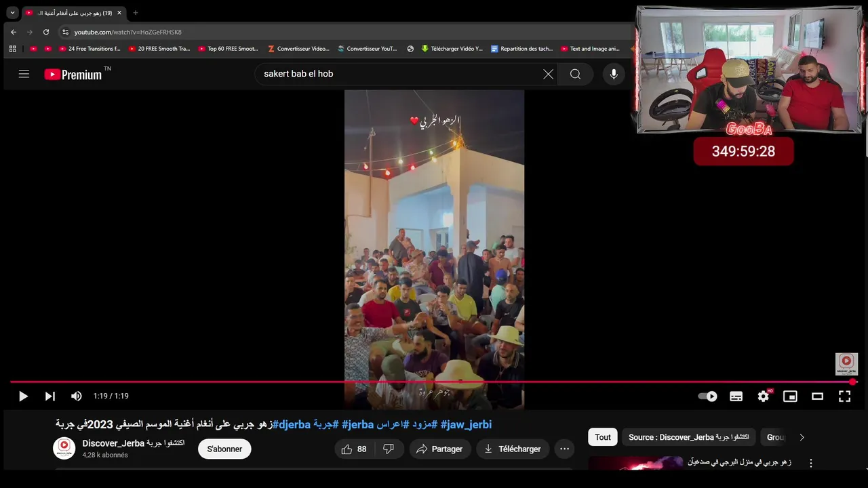Mute the video volume
Image resolution: width=868 pixels, height=488 pixels.
click(77, 396)
